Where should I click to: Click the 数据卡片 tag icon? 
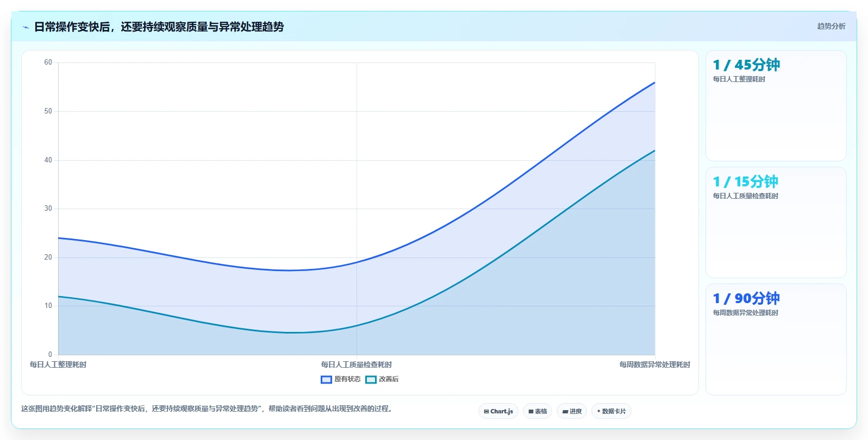point(599,411)
